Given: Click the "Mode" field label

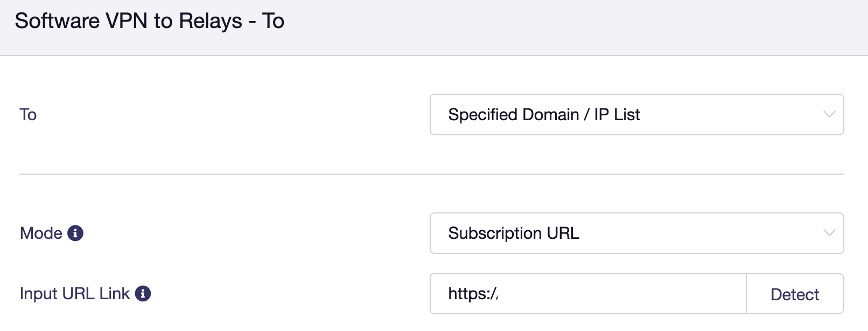Looking at the screenshot, I should [x=41, y=233].
